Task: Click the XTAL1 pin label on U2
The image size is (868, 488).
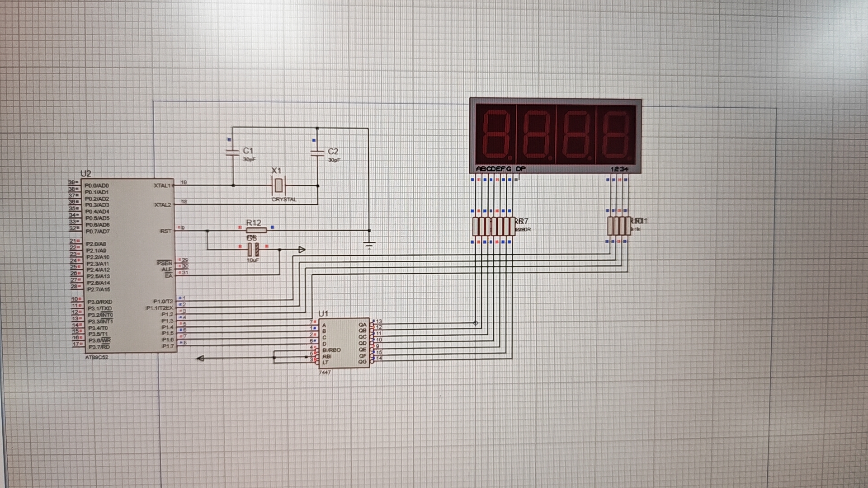Action: point(162,186)
